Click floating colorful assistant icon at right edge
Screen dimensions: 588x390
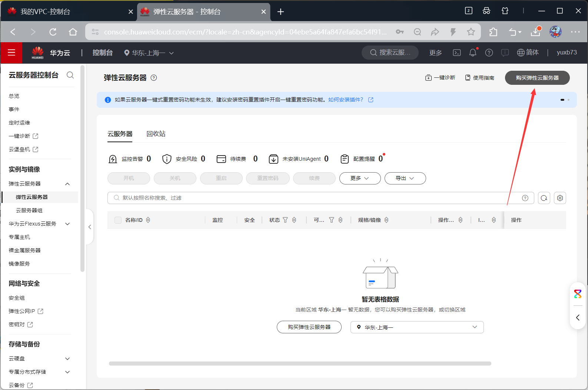578,294
